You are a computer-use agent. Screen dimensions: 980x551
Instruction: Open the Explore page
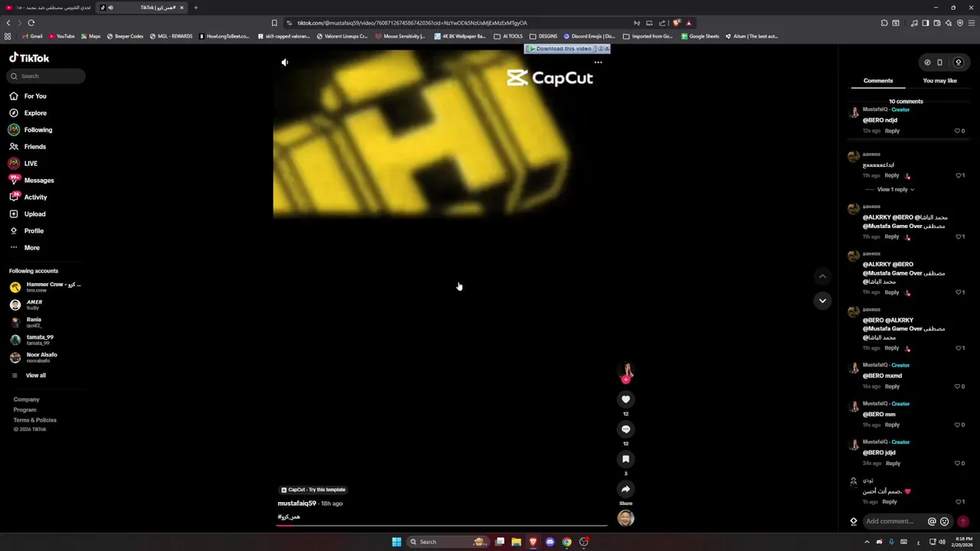point(28,113)
